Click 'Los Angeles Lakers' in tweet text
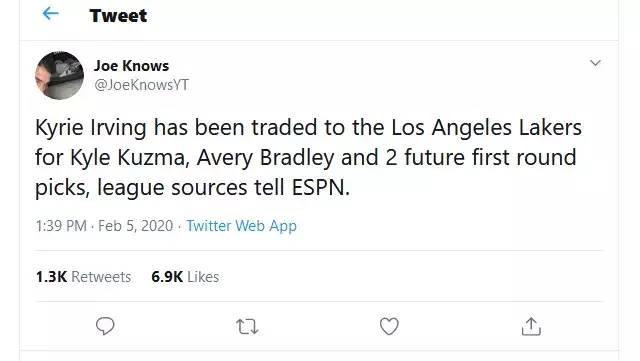Screen dimensions: 640x361 (487, 128)
